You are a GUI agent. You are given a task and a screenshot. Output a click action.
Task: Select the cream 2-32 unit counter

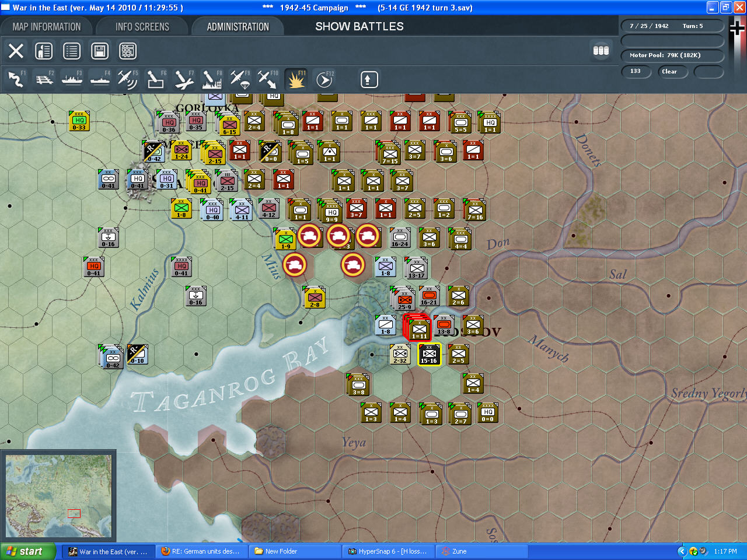pyautogui.click(x=400, y=355)
